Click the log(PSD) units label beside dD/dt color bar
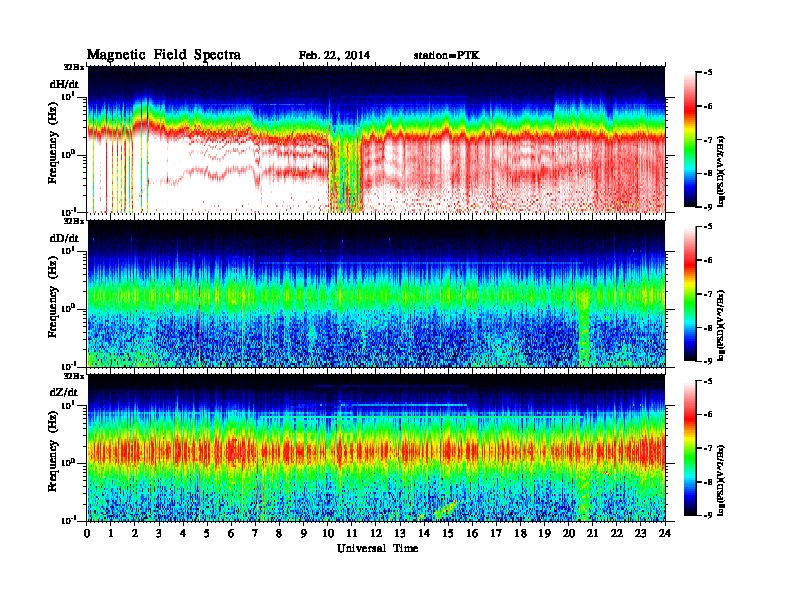 coord(721,324)
